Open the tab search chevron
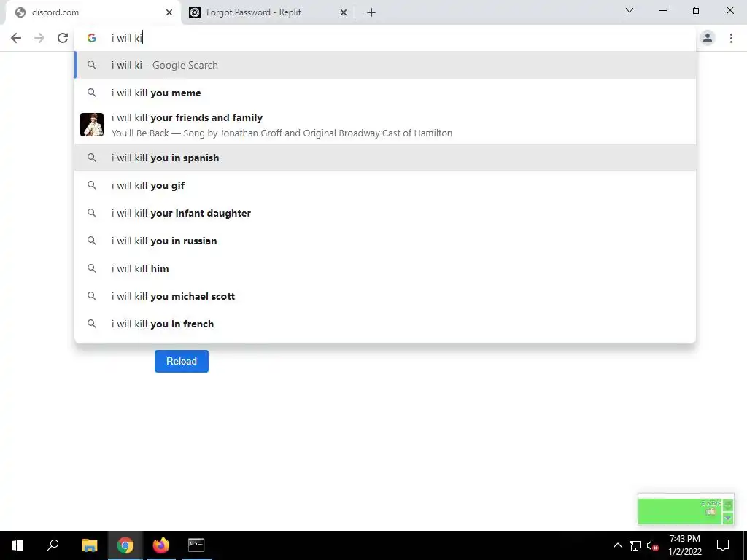The width and height of the screenshot is (747, 560). (630, 10)
